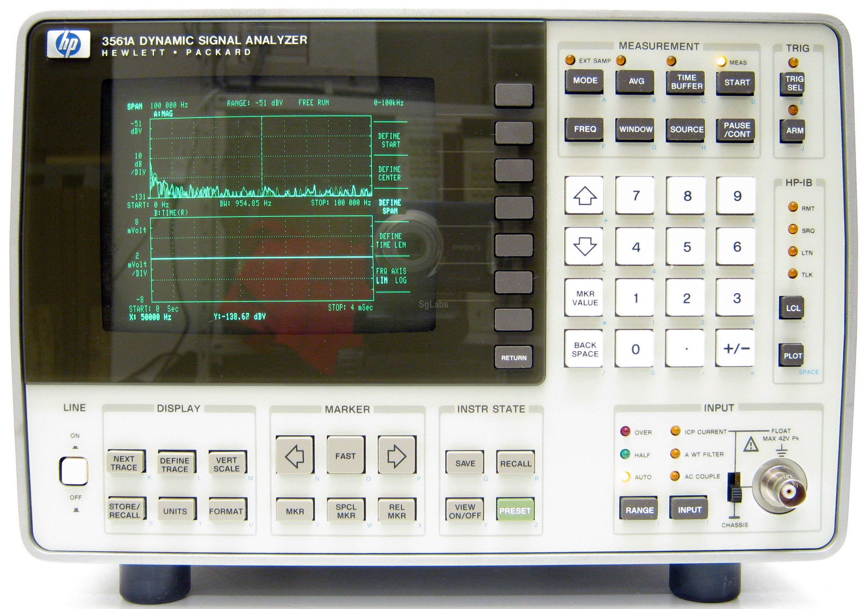Tap the number 3 key
Viewport: 868px width, 609px height.
pos(736,298)
